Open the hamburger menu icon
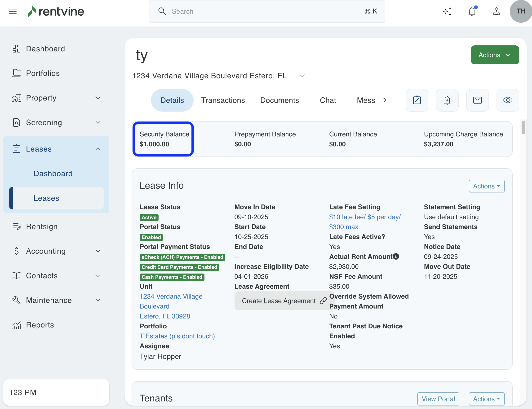 [x=13, y=11]
